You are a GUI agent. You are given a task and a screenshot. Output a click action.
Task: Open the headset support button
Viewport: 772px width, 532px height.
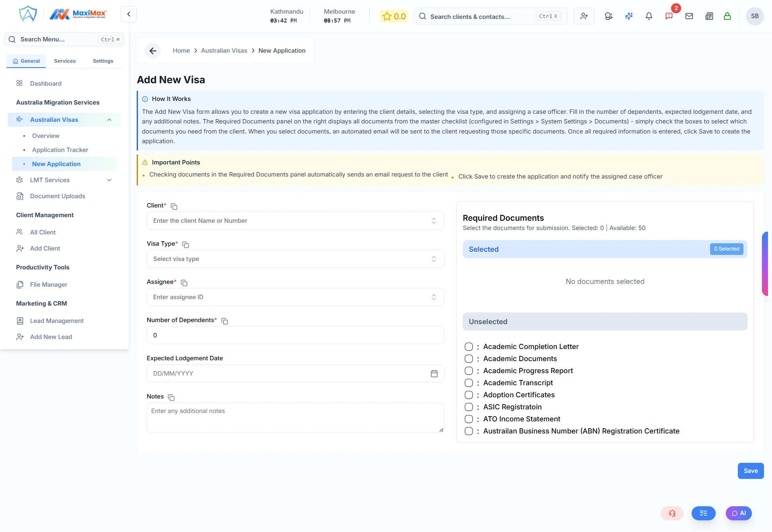(x=672, y=513)
